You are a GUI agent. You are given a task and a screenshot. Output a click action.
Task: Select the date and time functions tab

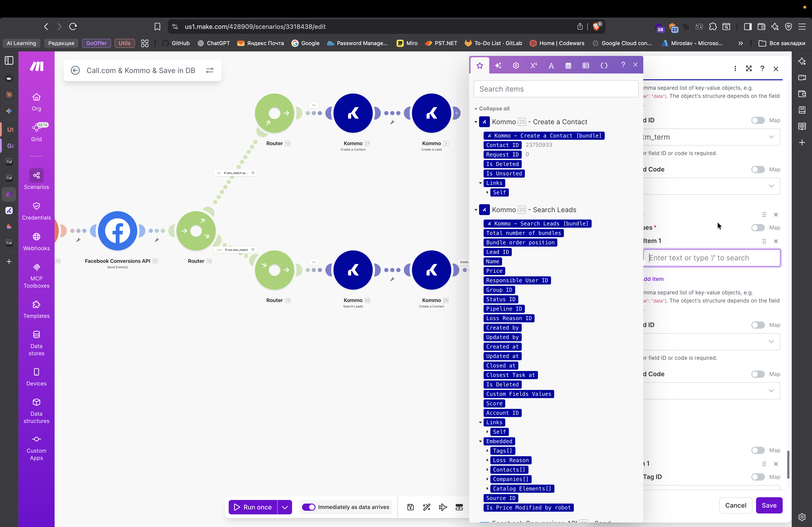[568, 65]
